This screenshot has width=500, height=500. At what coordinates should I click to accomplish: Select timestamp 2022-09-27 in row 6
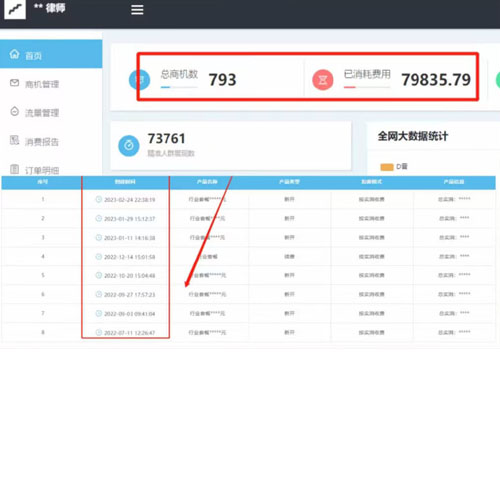(x=130, y=294)
